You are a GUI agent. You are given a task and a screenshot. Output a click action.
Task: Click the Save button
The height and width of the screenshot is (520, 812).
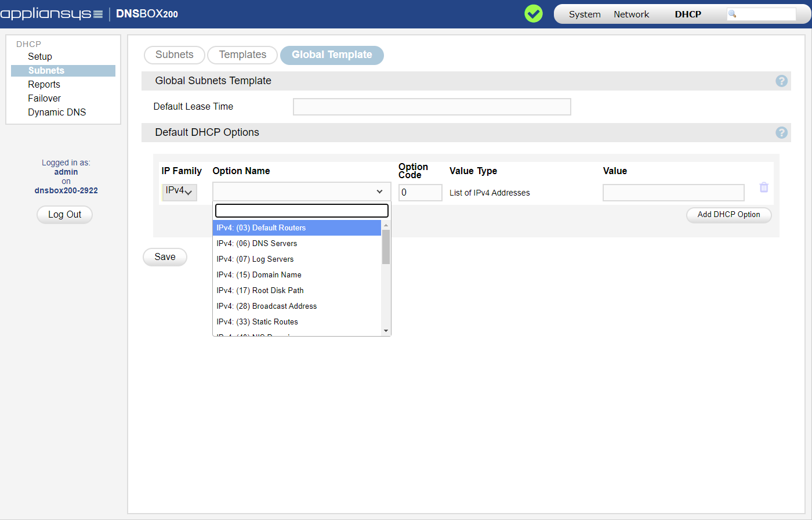[x=165, y=257]
